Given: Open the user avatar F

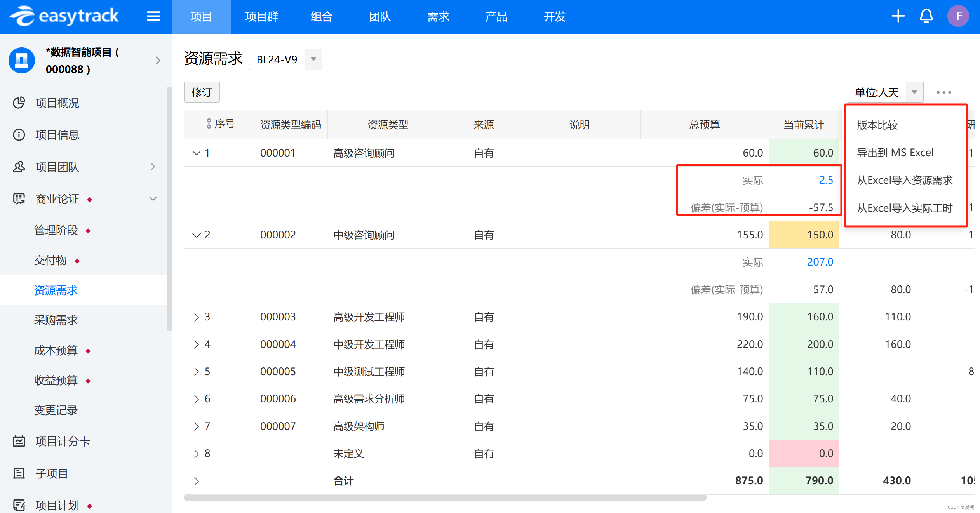Looking at the screenshot, I should (x=958, y=16).
